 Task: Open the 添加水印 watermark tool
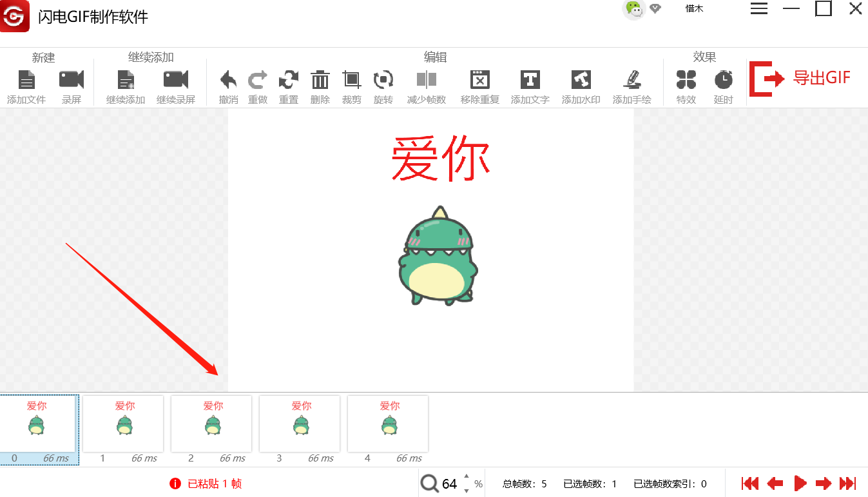pyautogui.click(x=581, y=80)
